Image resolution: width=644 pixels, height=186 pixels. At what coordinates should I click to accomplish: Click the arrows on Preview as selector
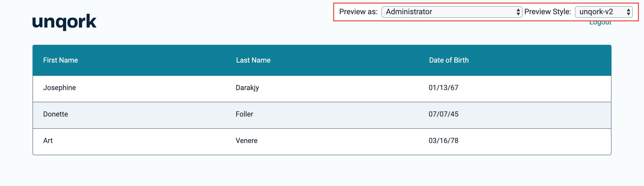[x=518, y=12]
